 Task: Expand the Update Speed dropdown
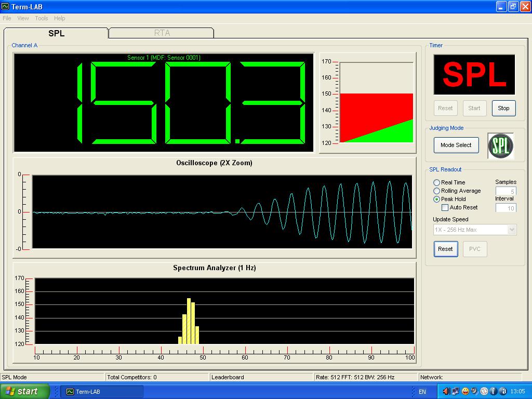coord(512,230)
